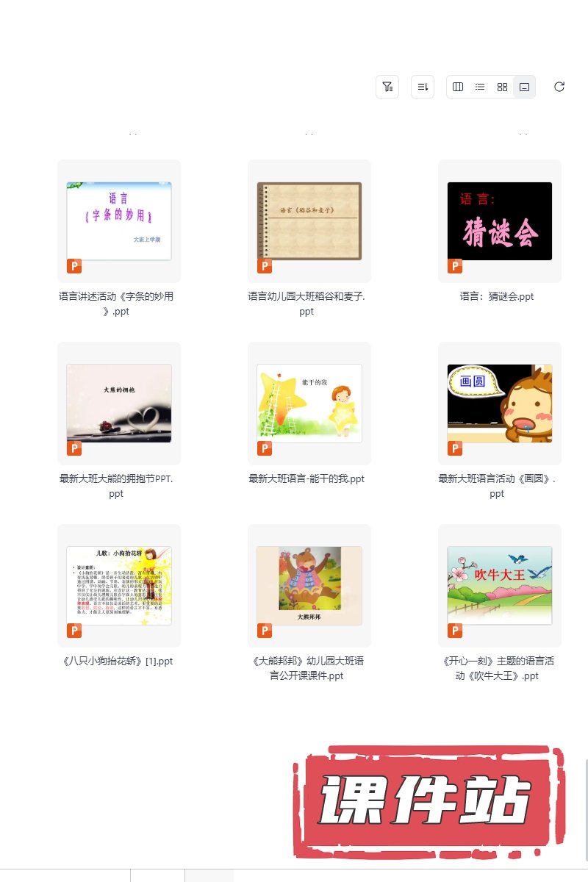This screenshot has width=588, height=882.
Task: Click the PowerPoint icon on 画圆 file
Action: 455,448
